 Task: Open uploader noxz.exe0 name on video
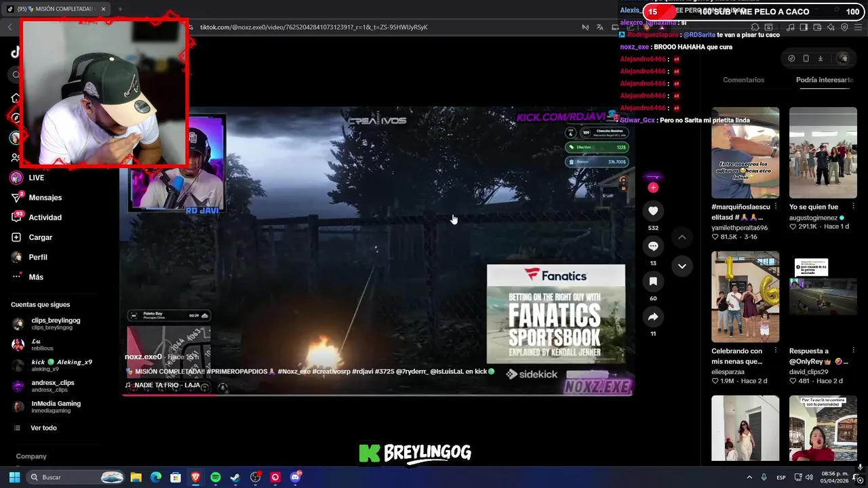tap(143, 357)
